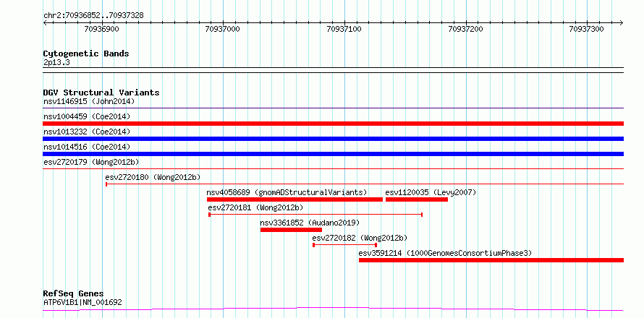The image size is (644, 318).
Task: Click the nsv1014516 (Coe2014) label
Action: 87,147
